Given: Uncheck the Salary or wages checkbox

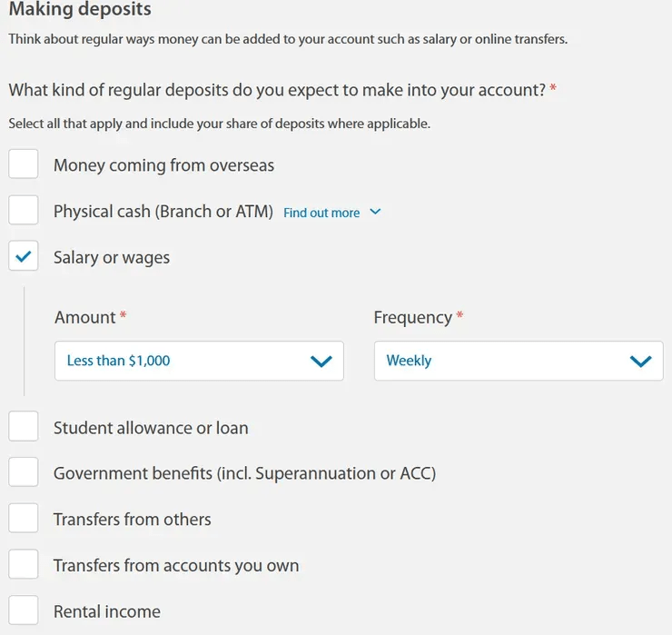Looking at the screenshot, I should 23,256.
